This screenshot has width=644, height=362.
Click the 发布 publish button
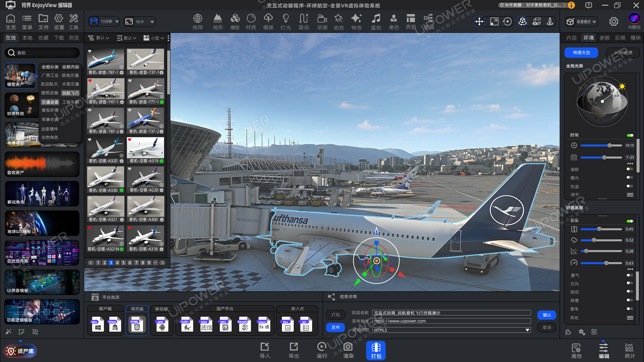[x=335, y=327]
